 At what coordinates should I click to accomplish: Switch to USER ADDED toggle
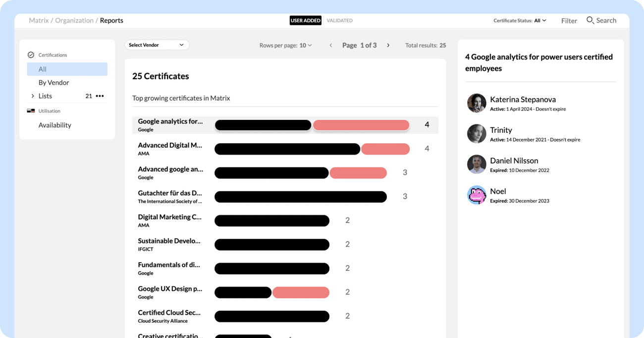[x=306, y=20]
